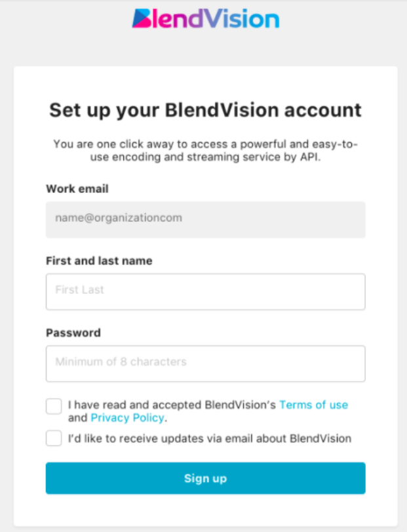Open the Terms of use link
This screenshot has width=407, height=532.
click(x=313, y=405)
